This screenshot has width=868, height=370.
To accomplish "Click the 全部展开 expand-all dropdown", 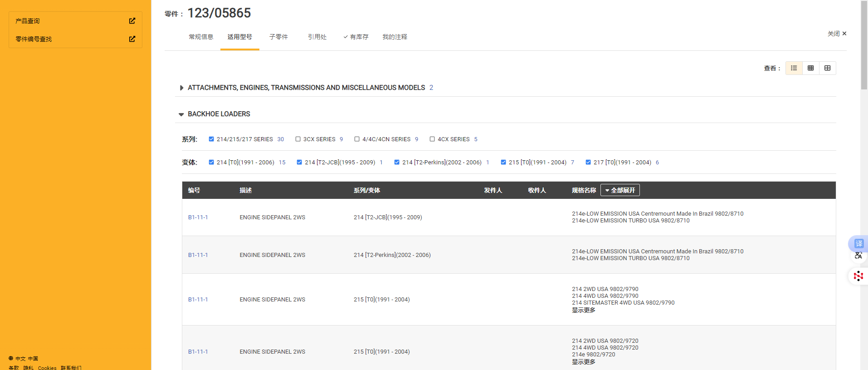I will point(620,190).
